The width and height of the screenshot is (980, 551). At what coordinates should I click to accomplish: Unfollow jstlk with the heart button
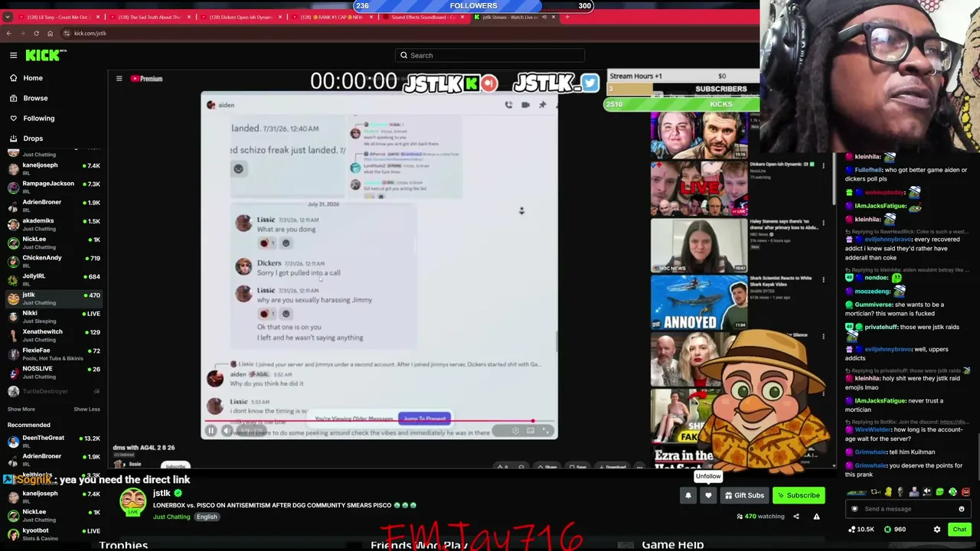click(708, 495)
